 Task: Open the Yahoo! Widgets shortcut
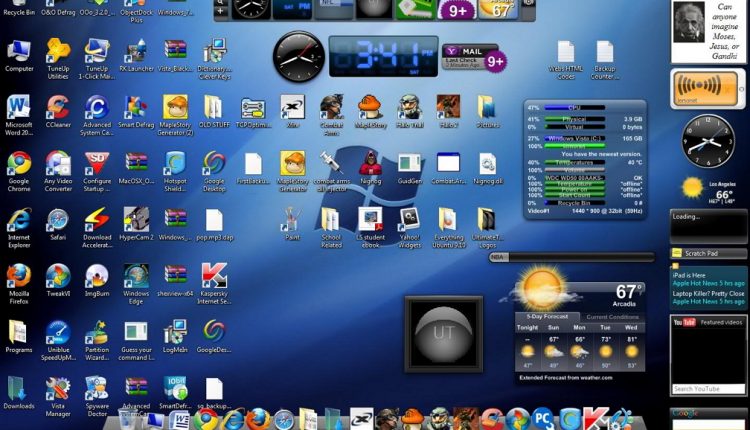pyautogui.click(x=409, y=227)
